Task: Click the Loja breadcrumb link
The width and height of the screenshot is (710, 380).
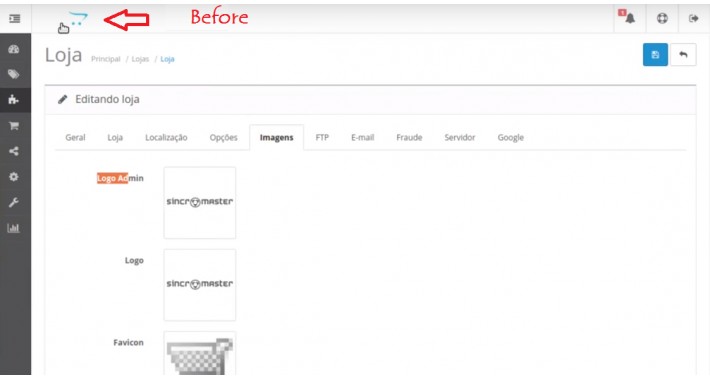Action: pyautogui.click(x=167, y=59)
